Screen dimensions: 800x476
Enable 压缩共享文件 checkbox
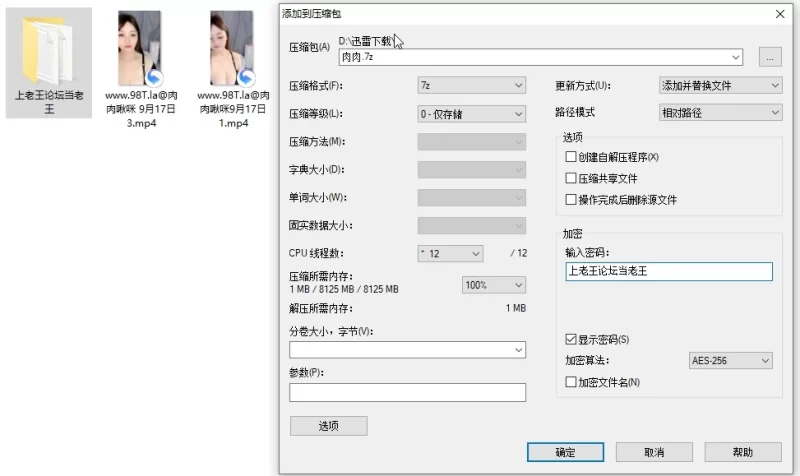(571, 178)
